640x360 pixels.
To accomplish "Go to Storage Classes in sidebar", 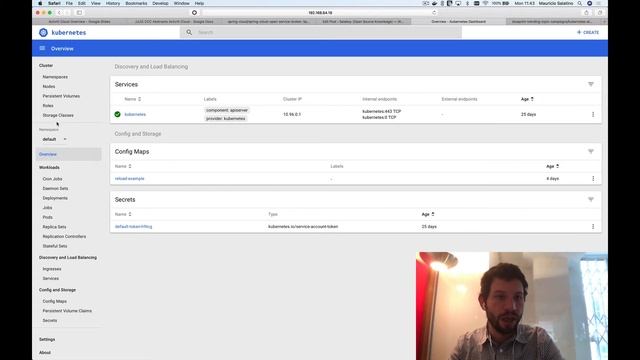I will click(x=58, y=115).
